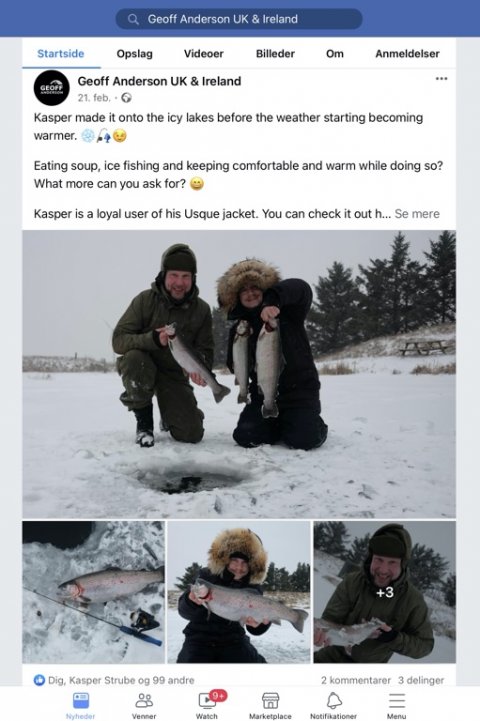480x721 pixels.
Task: Click the public globe privacy icon
Action: (126, 97)
